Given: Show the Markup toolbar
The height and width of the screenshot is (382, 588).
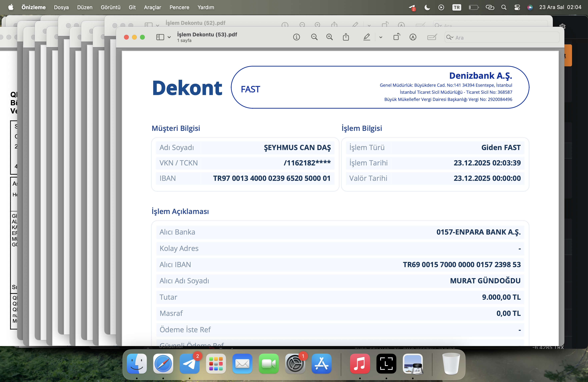Looking at the screenshot, I should [413, 37].
